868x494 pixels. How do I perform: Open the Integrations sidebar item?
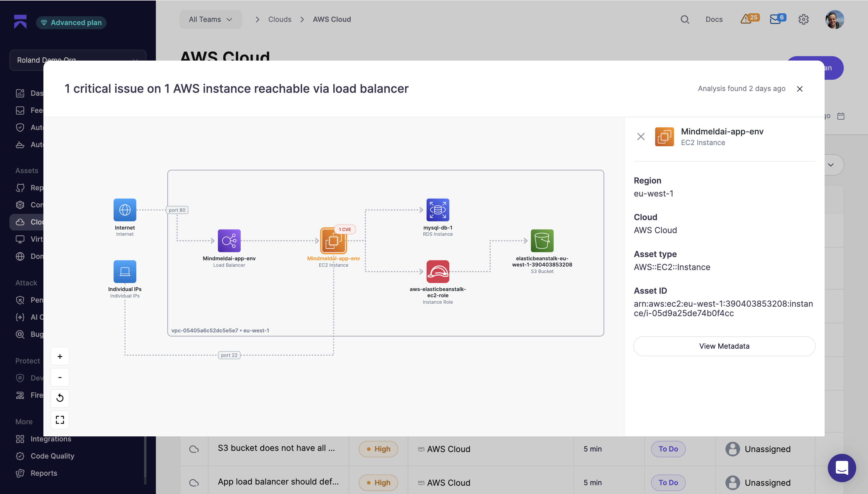click(x=43, y=439)
